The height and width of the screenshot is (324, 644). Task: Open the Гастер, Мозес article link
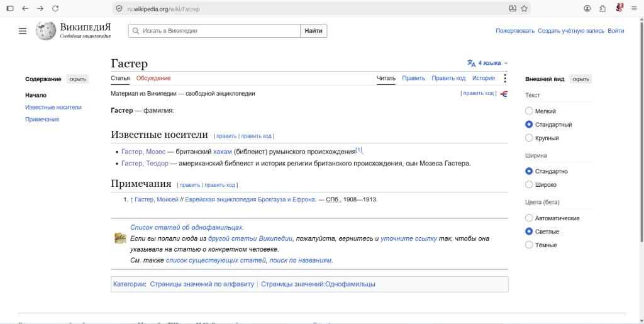[x=143, y=152]
